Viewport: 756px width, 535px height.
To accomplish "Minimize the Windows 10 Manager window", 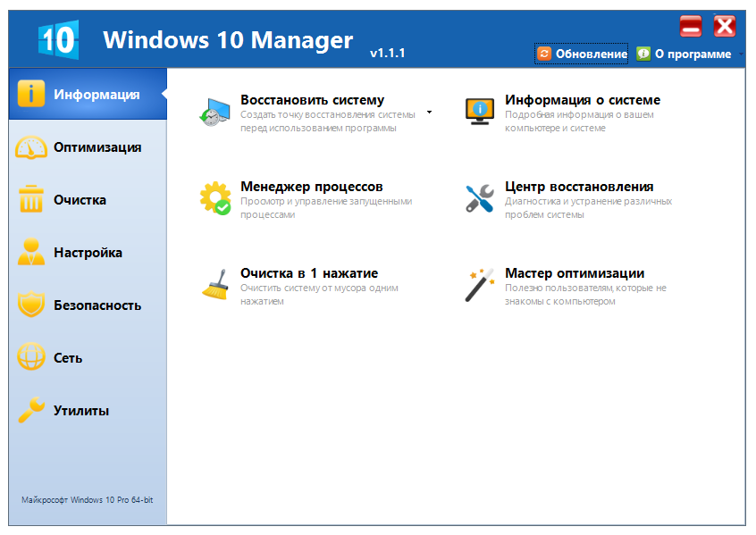I will (691, 27).
